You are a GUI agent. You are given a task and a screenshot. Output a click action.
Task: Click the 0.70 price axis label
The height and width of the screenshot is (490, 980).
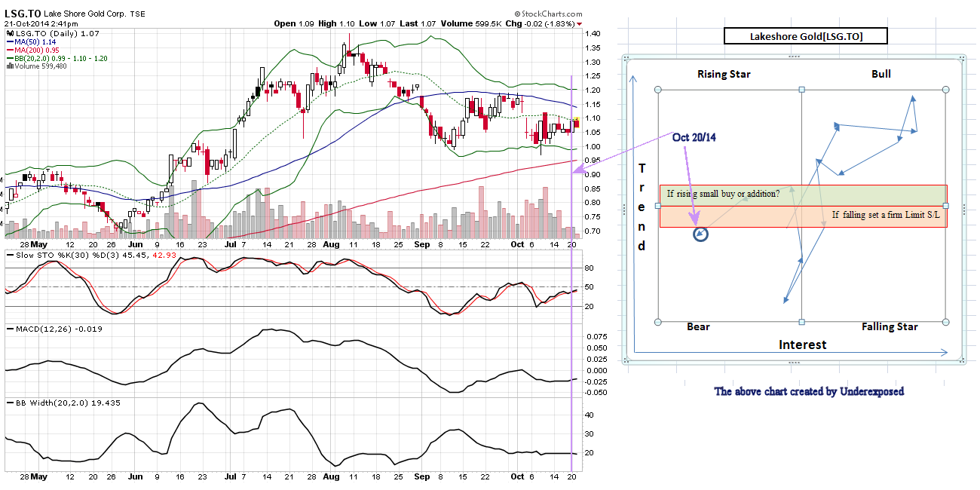pos(593,231)
